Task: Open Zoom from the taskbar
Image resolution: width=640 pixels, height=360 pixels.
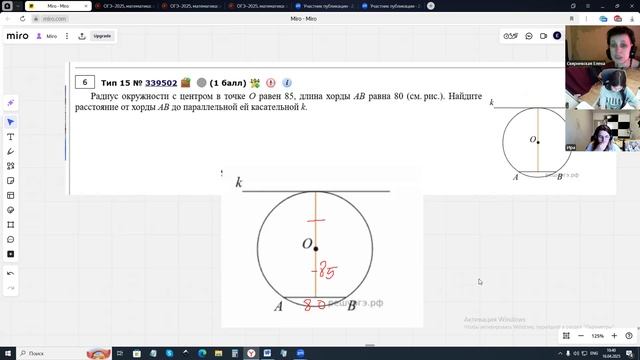Action: (x=300, y=353)
